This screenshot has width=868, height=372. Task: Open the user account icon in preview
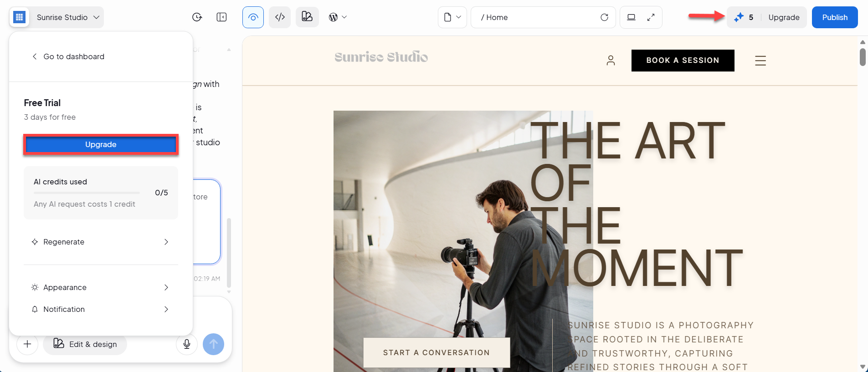point(611,61)
